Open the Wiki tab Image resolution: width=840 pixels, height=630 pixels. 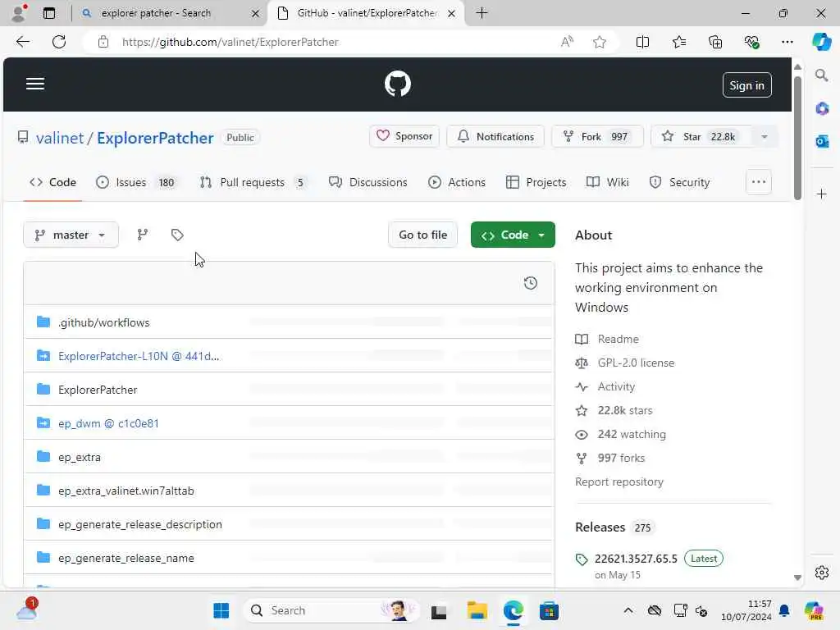point(608,182)
